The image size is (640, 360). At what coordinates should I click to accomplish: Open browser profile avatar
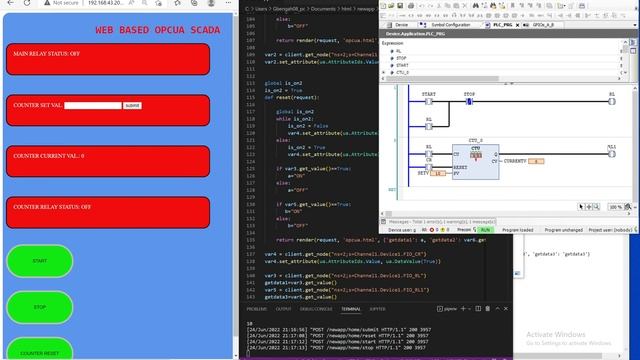211,3
